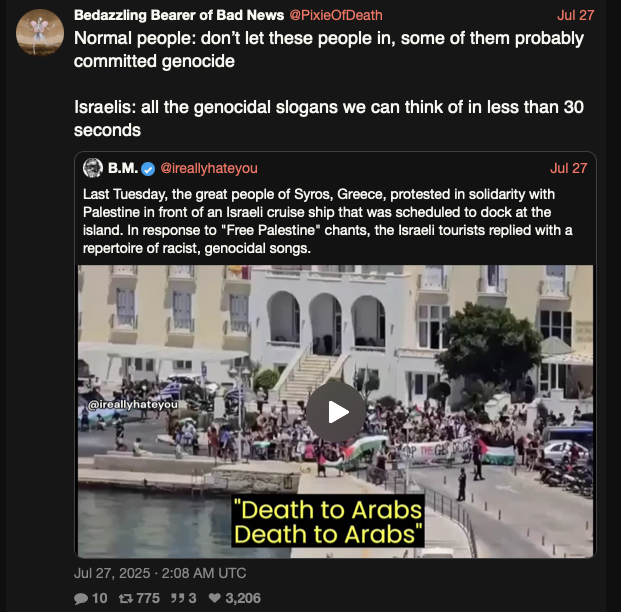Open the quoted post's Jul 27 date

click(568, 168)
